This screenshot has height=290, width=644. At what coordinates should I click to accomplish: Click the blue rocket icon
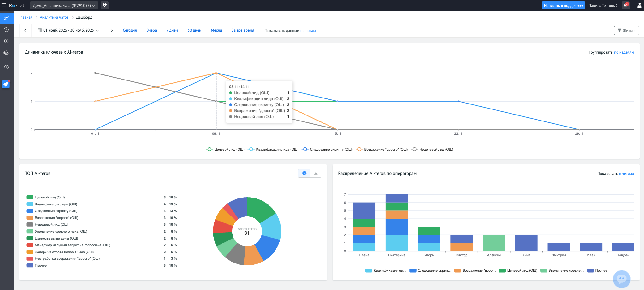click(6, 84)
